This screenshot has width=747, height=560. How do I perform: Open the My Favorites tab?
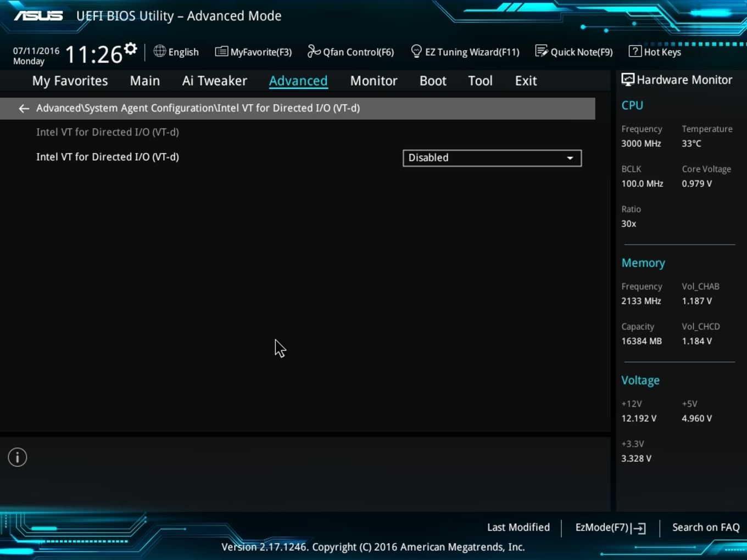click(70, 81)
